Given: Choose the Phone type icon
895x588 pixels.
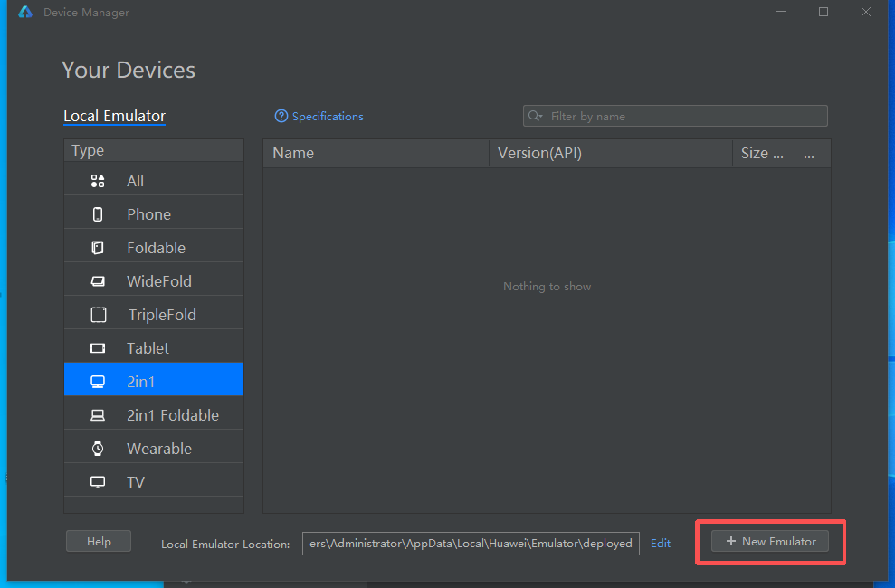Looking at the screenshot, I should coord(98,214).
